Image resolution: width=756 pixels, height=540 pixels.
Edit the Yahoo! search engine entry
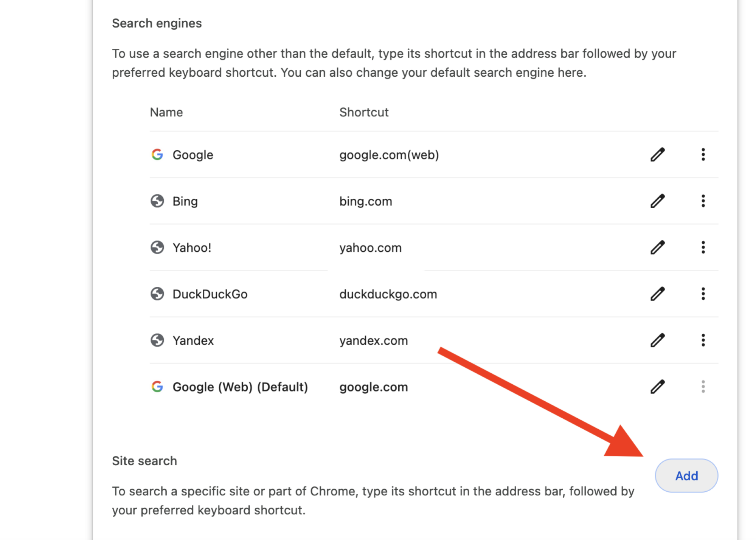(657, 248)
